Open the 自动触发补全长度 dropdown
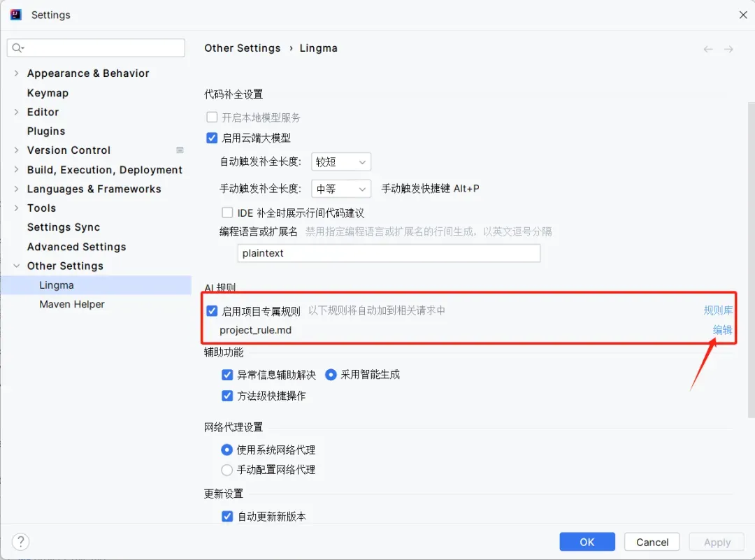The height and width of the screenshot is (560, 755). coord(341,161)
